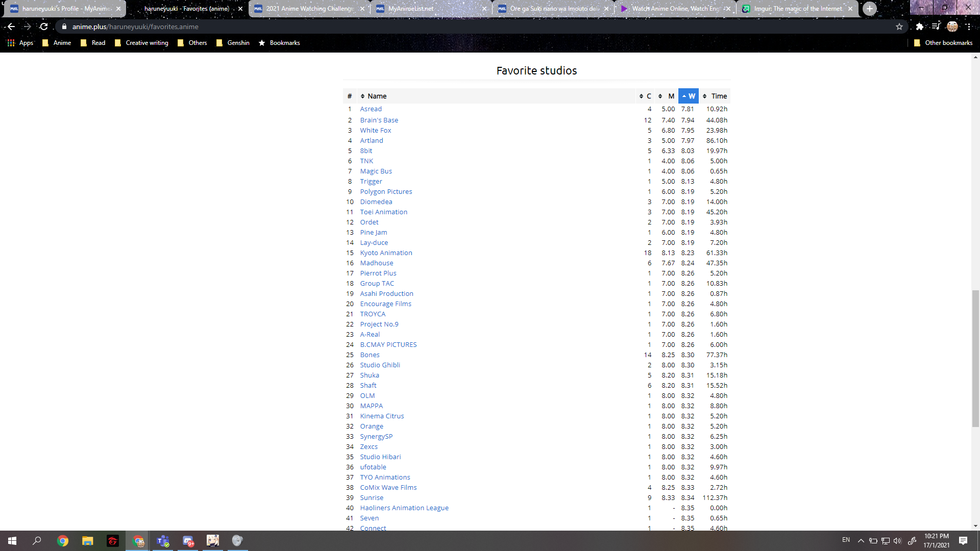Open Microsoft Teams from taskbar
The image size is (980, 551).
point(163,541)
